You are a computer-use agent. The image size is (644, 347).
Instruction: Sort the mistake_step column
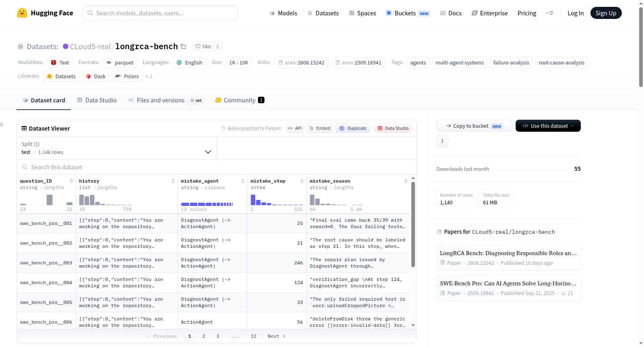[302, 181]
